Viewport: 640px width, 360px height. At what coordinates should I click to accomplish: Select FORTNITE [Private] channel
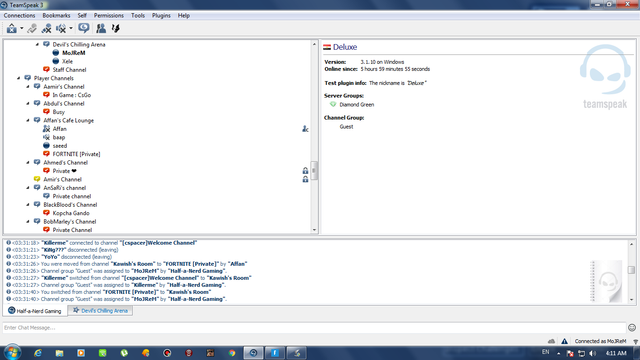click(x=76, y=154)
